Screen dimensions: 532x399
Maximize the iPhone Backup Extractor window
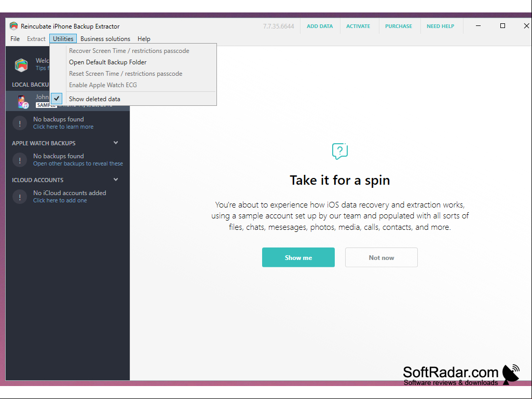pos(502,26)
